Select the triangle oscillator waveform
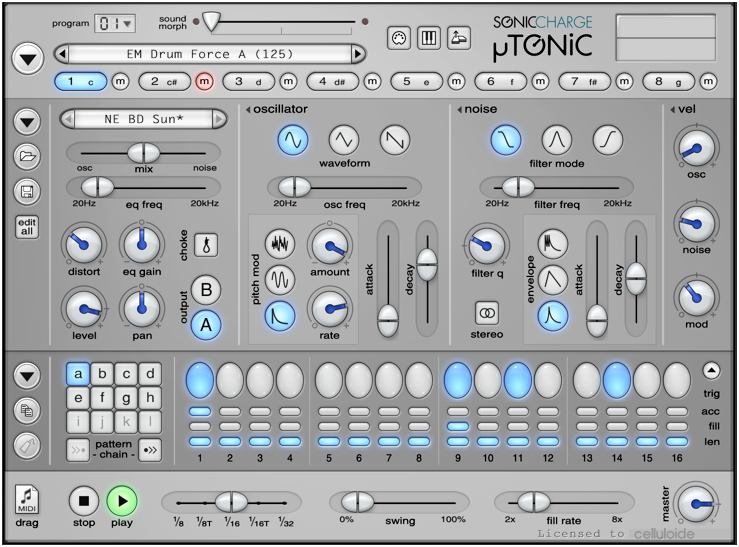The height and width of the screenshot is (547, 739). click(344, 140)
